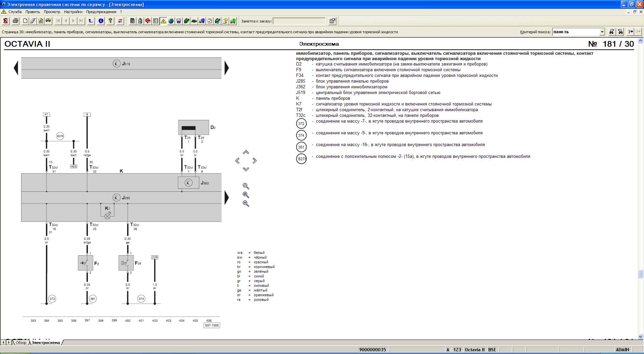
Task: Go to next page arrow button
Action: point(73,21)
